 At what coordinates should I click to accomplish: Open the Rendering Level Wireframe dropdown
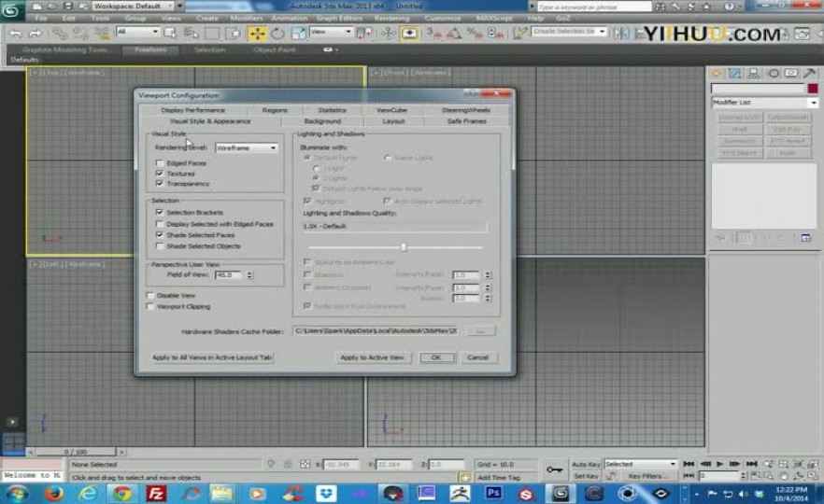click(x=246, y=148)
